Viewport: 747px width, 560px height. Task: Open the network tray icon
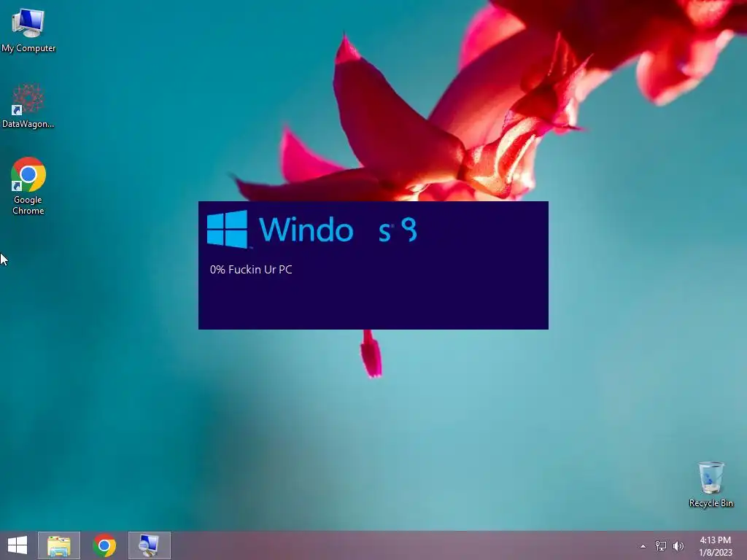[661, 546]
